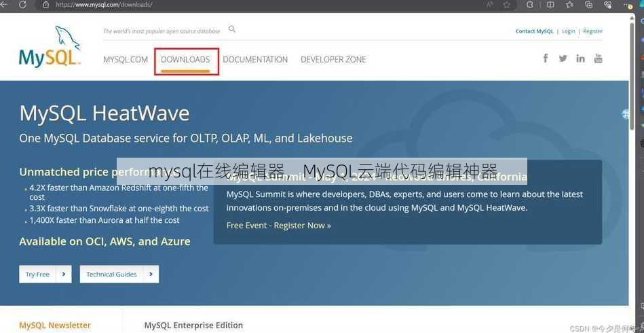Image resolution: width=644 pixels, height=333 pixels.
Task: Toggle the split screen icon
Action: (550, 5)
